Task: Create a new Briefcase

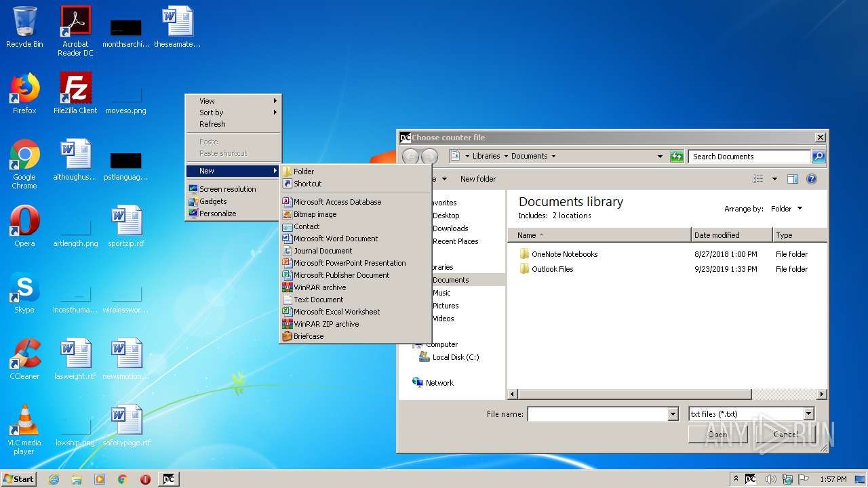Action: [x=356, y=336]
